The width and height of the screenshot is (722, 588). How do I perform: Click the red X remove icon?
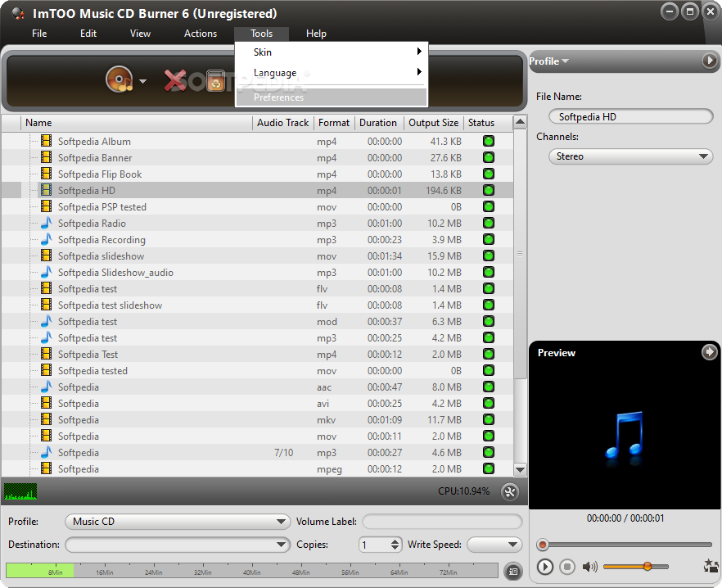point(175,80)
